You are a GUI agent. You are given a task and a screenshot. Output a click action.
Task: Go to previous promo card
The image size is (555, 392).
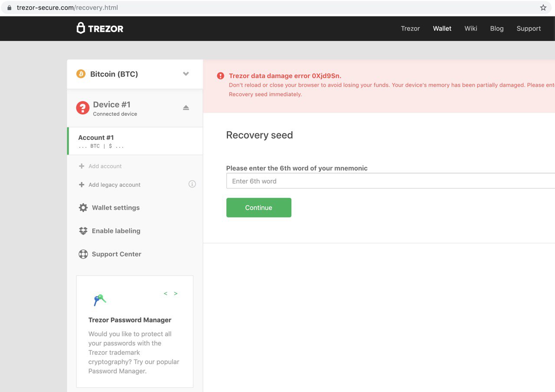point(166,294)
